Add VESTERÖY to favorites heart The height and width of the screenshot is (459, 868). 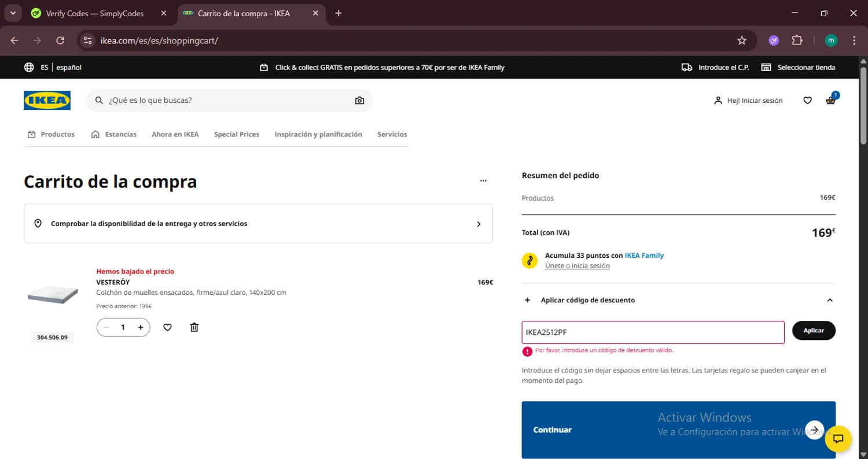[x=167, y=327]
